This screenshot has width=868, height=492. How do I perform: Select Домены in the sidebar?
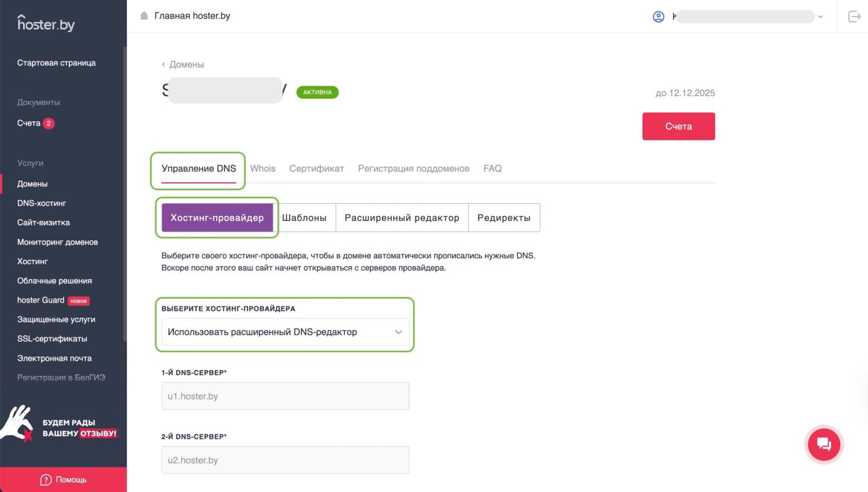tap(33, 184)
